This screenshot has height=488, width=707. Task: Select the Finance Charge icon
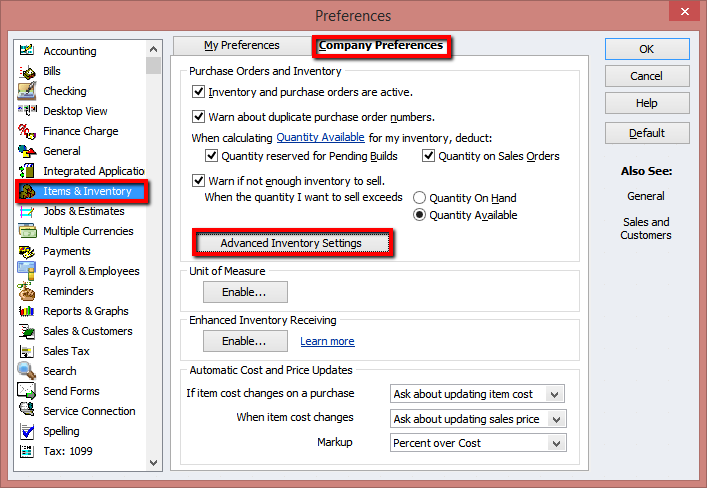27,131
